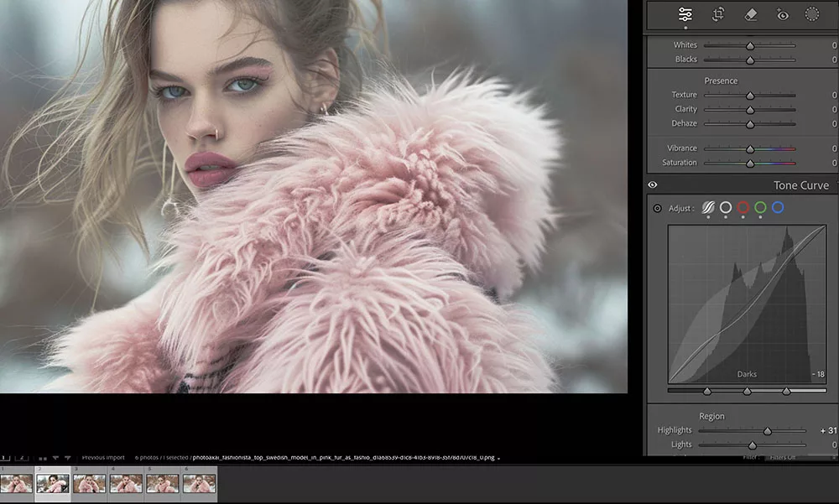Click the Vibrance slider handle

tap(750, 149)
